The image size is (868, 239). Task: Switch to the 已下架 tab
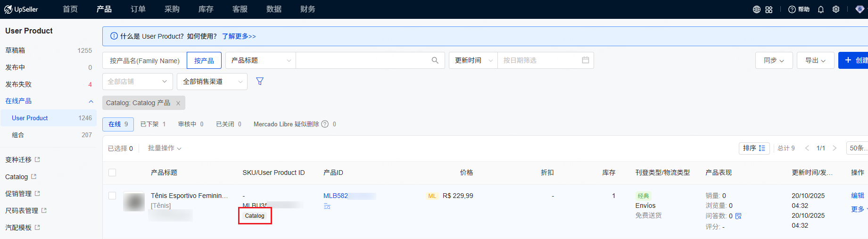153,124
